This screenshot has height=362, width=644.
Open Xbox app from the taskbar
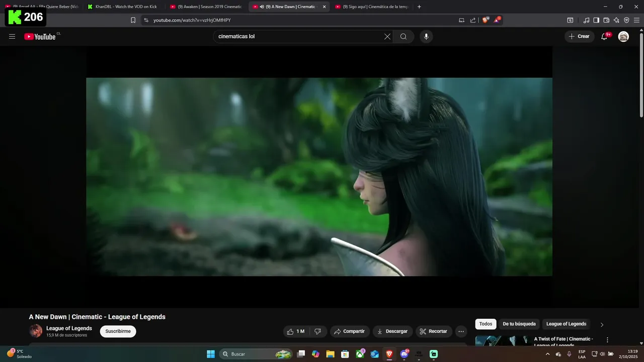360,354
